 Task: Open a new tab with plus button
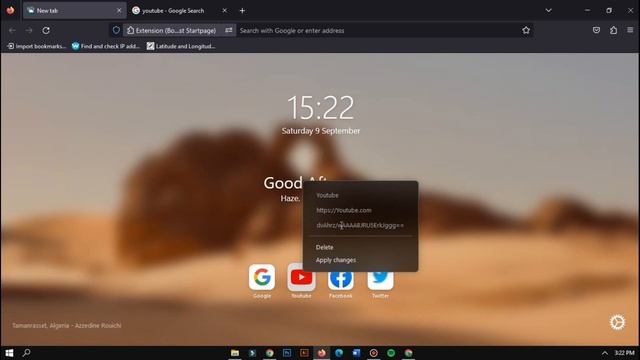pos(242,11)
